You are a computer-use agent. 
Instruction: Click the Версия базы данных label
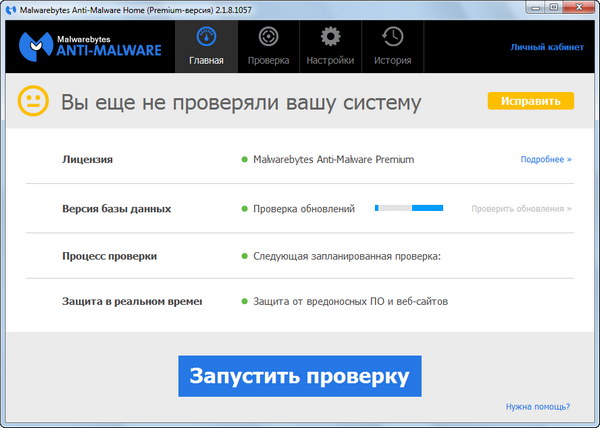click(x=116, y=209)
